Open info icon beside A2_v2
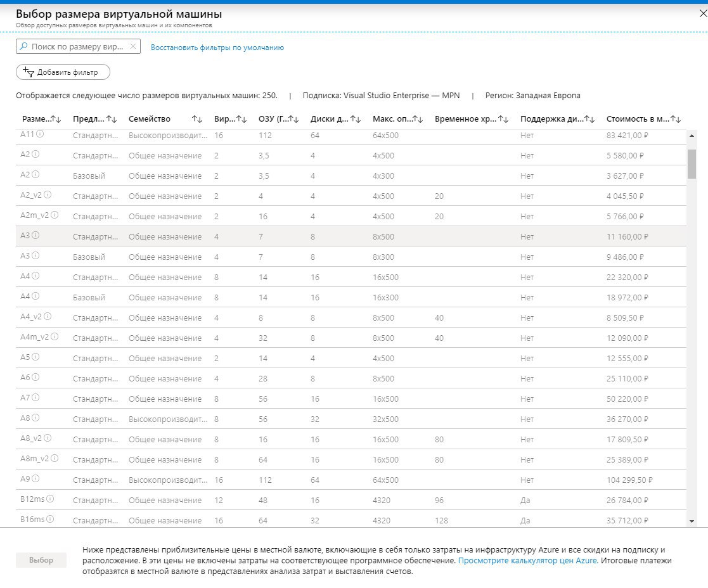The height and width of the screenshot is (588, 708). 48,195
